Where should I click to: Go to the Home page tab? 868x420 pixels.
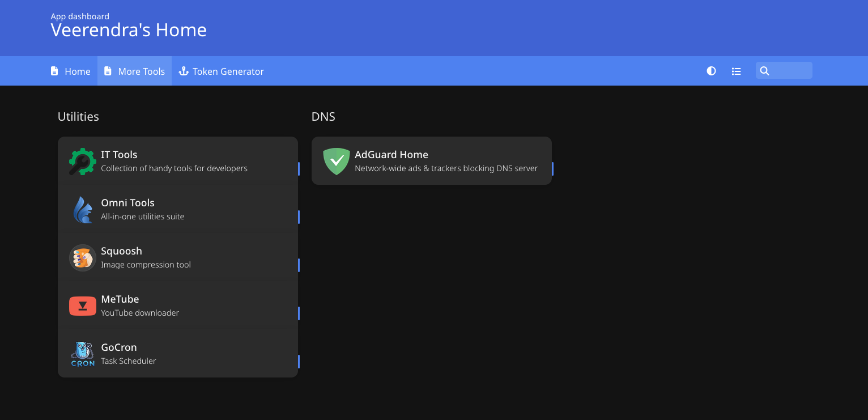pos(71,71)
